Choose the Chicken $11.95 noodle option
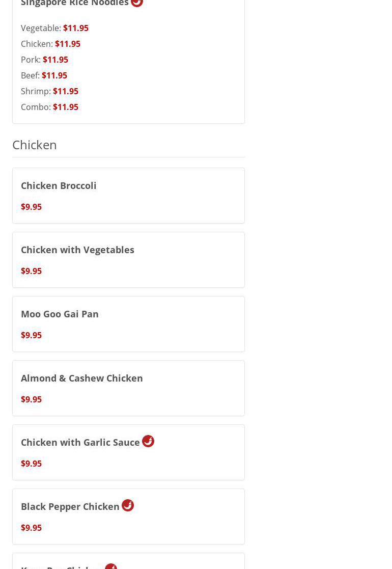 point(50,44)
